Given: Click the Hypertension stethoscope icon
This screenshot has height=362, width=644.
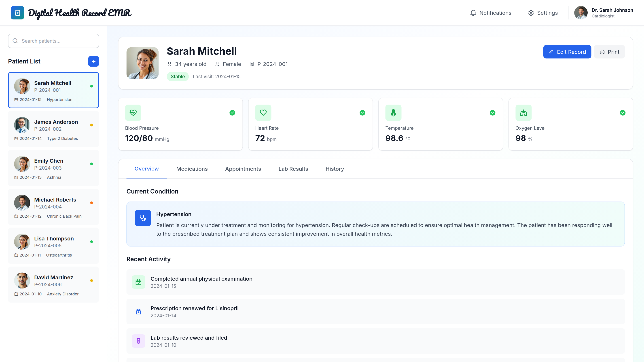Looking at the screenshot, I should coord(143,218).
